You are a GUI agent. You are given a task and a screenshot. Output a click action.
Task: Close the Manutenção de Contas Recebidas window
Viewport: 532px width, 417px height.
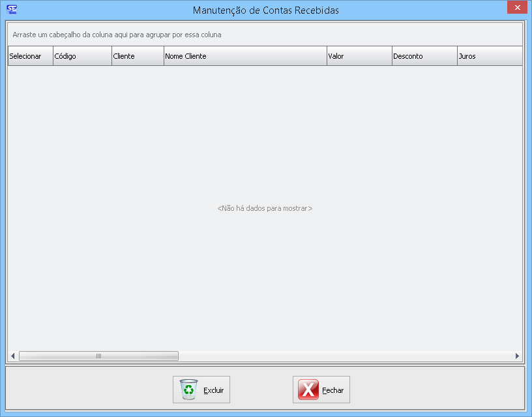516,7
